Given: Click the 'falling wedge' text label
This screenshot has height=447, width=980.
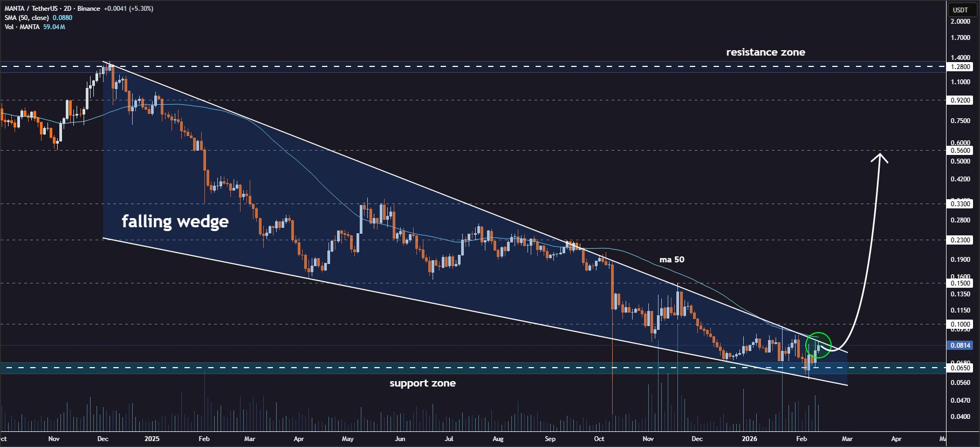Looking at the screenshot, I should pos(175,221).
